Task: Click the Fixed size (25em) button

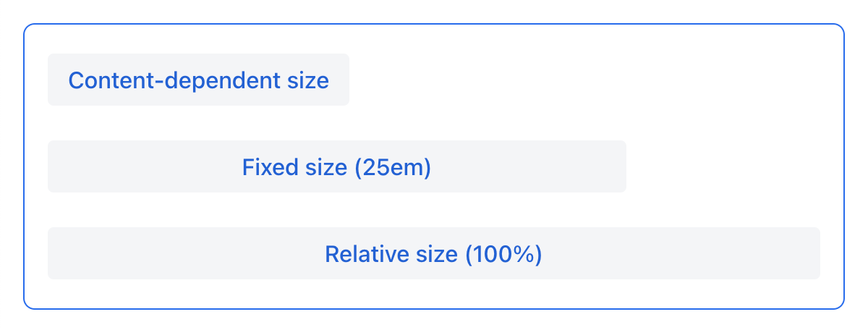Action: click(336, 167)
